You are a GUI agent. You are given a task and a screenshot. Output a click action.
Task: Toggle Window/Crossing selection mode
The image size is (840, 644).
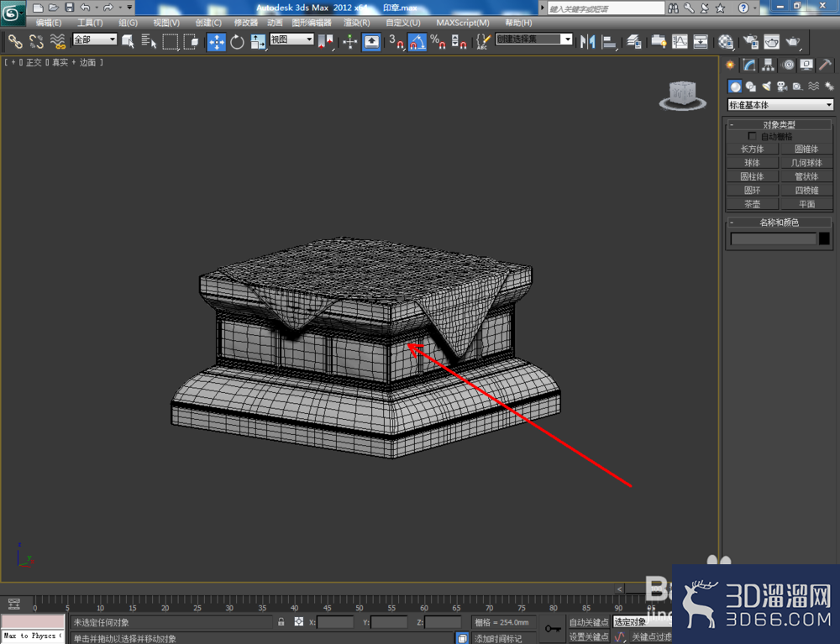click(192, 41)
